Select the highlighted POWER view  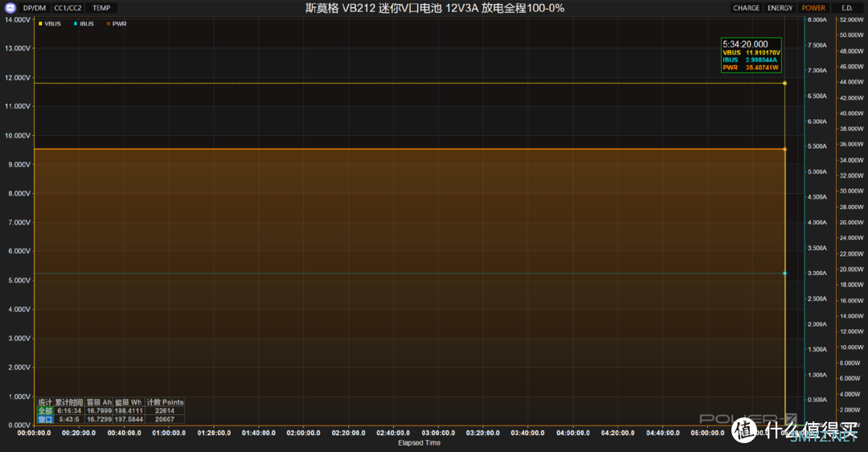coord(813,8)
